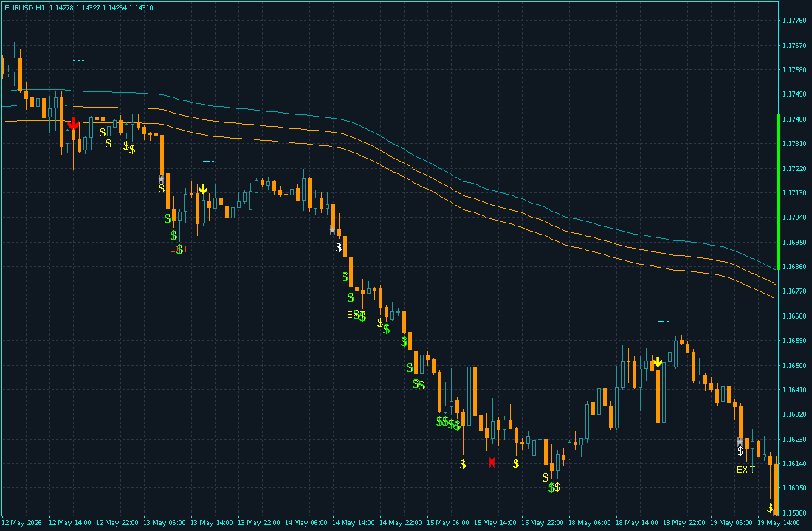Click the 1.16140 price label
Viewport: 812px width, 531px height.
tap(794, 464)
